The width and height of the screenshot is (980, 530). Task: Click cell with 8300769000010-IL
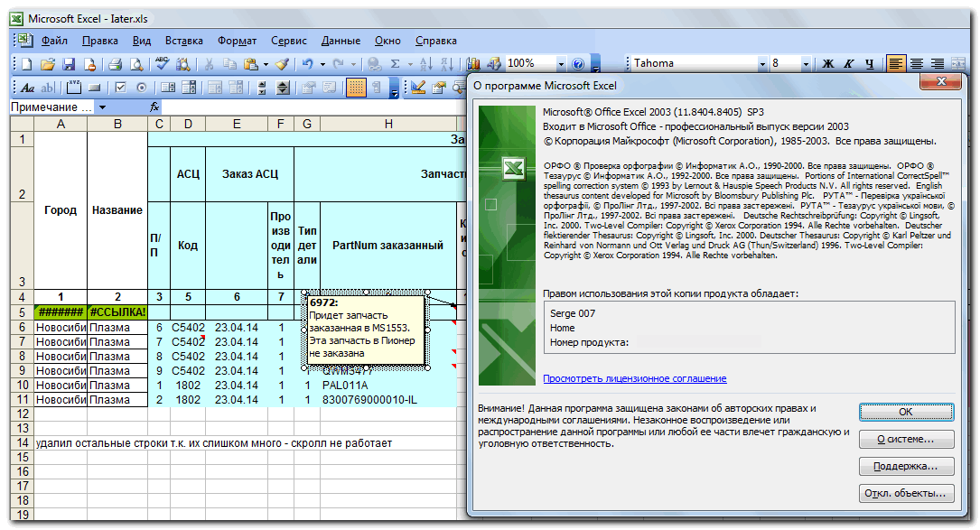388,399
